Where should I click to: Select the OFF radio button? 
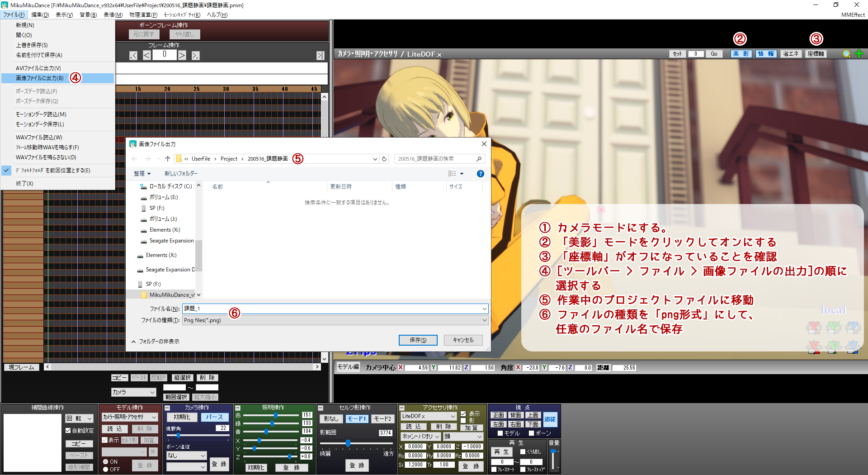coord(106,470)
